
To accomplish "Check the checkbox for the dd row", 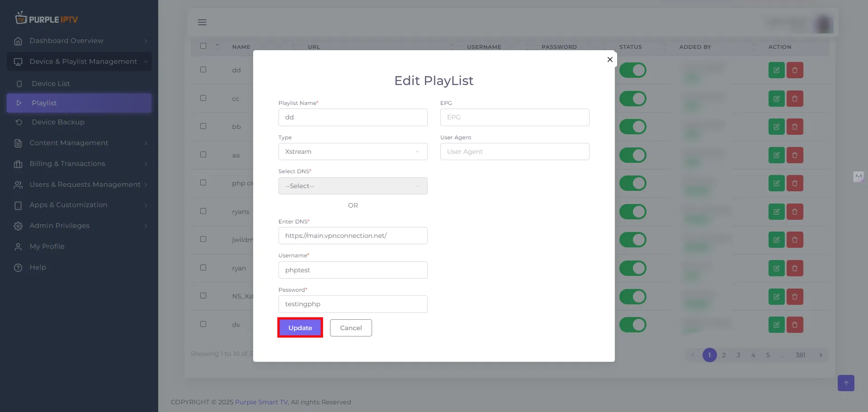I will coord(203,70).
